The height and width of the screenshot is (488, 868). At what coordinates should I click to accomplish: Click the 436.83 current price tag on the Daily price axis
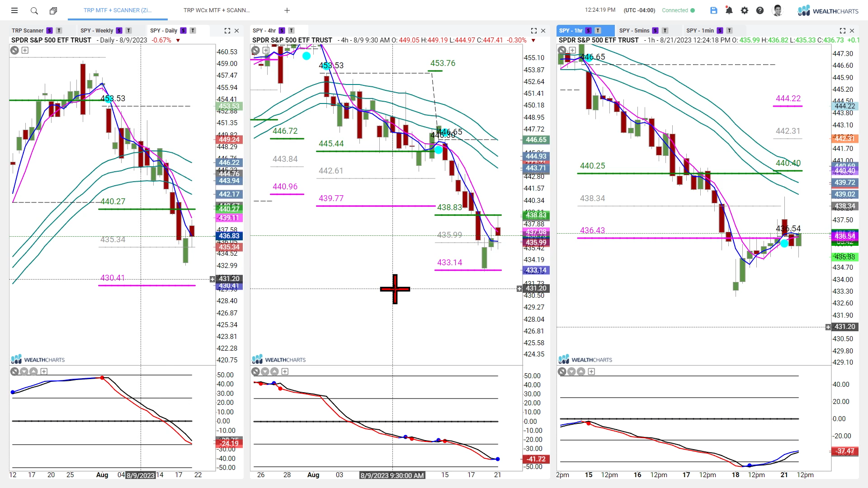229,236
